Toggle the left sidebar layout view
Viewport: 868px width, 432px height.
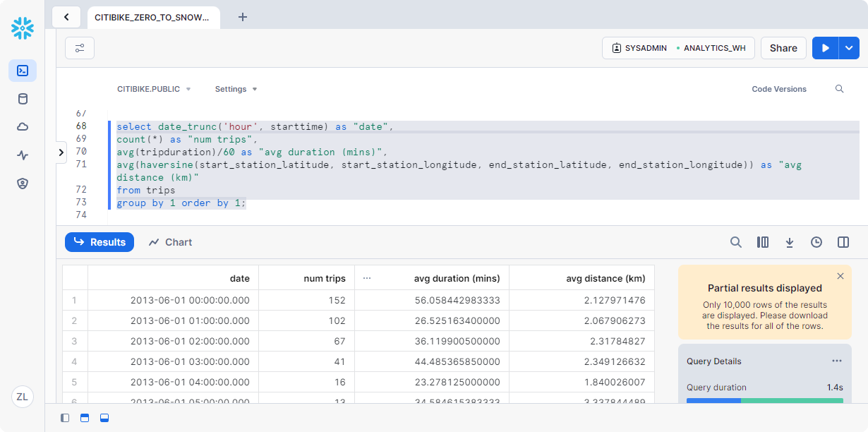[65, 418]
